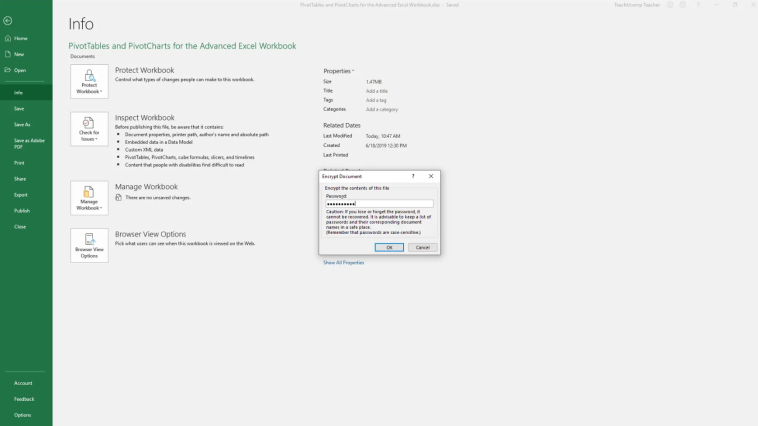Click the workbook title heading
758x426 pixels.
pos(182,46)
